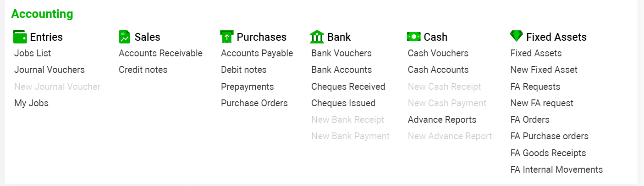This screenshot has width=644, height=186.
Task: Click the Bank building icon
Action: point(317,37)
